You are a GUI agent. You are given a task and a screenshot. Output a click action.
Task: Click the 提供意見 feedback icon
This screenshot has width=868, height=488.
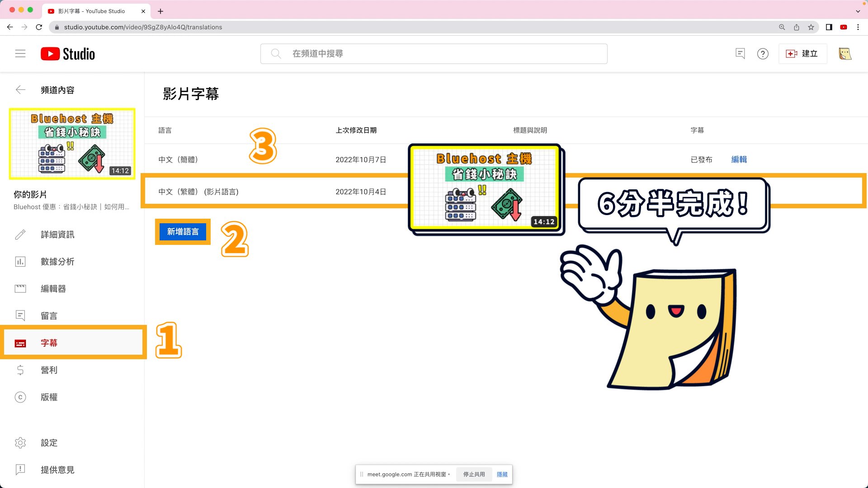20,469
